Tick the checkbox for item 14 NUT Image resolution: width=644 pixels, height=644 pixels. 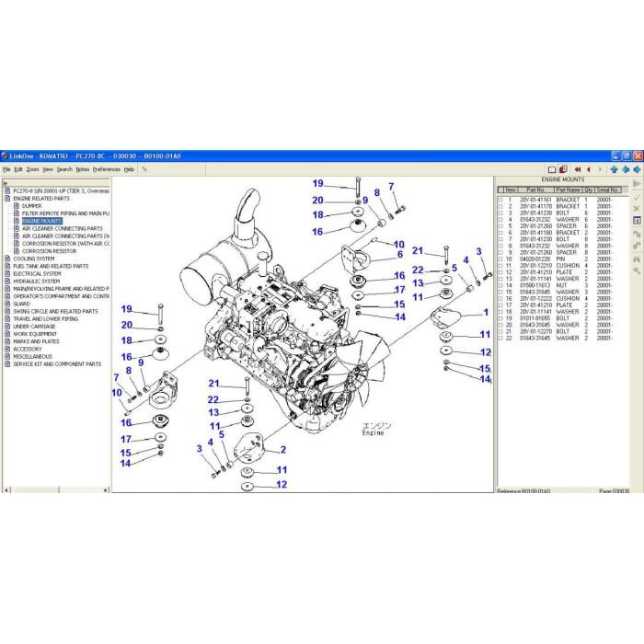pos(500,285)
